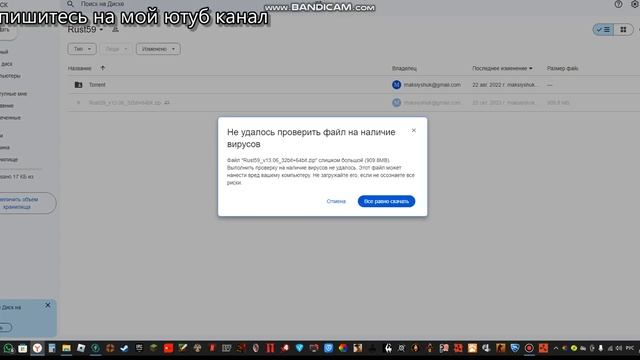Image resolution: width=640 pixels, height=360 pixels.
Task: Open 'Помеченные' in the sidebar
Action: point(11,118)
